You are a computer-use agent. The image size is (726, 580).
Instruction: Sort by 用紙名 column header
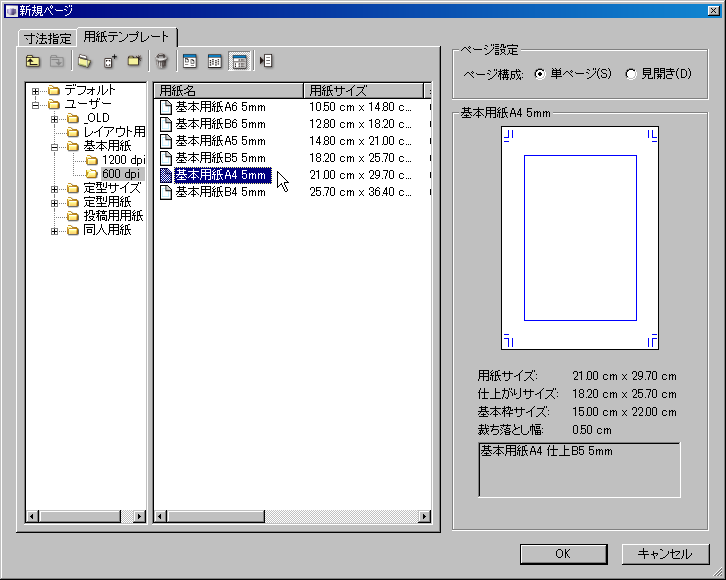pyautogui.click(x=228, y=91)
